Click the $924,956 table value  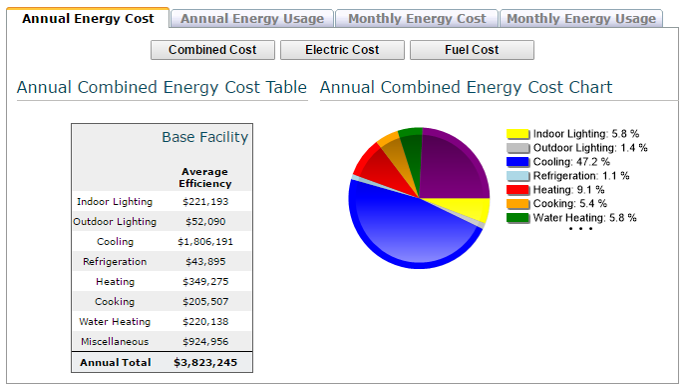click(x=205, y=342)
